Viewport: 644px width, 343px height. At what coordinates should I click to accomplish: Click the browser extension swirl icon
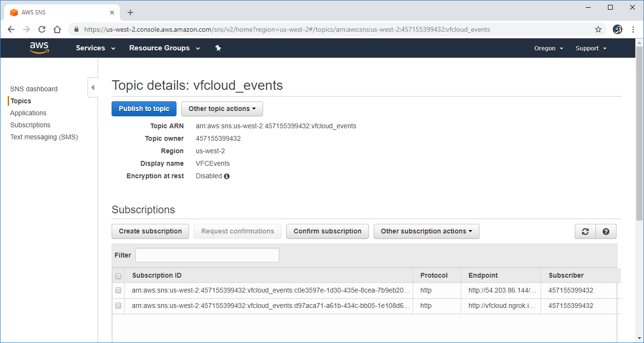click(618, 29)
